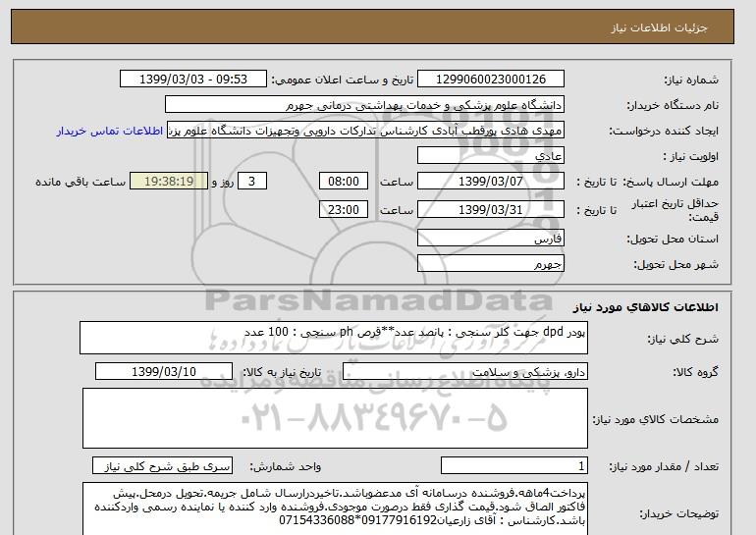Click request creator field مهدی هادی پورقطب آبادی

point(365,131)
